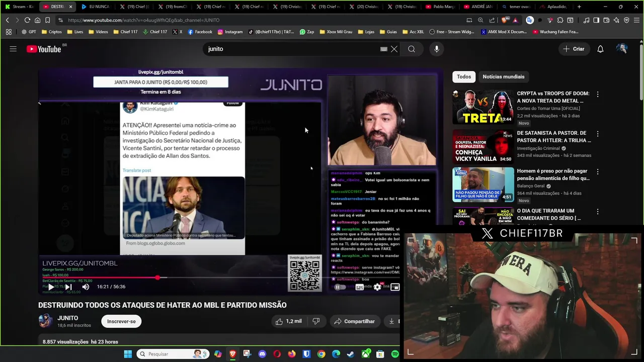This screenshot has width=644, height=362.
Task: Open the Windows Start menu
Action: point(128,354)
